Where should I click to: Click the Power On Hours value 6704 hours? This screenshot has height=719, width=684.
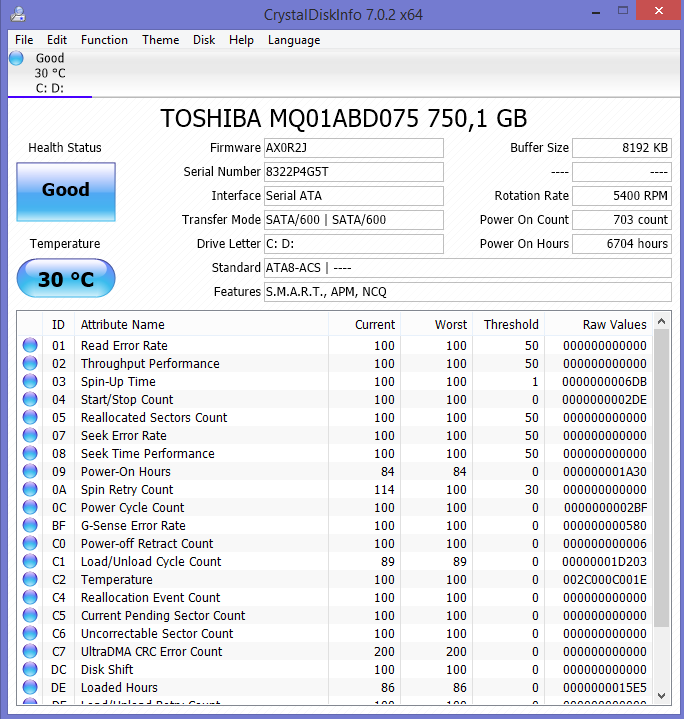coord(622,243)
